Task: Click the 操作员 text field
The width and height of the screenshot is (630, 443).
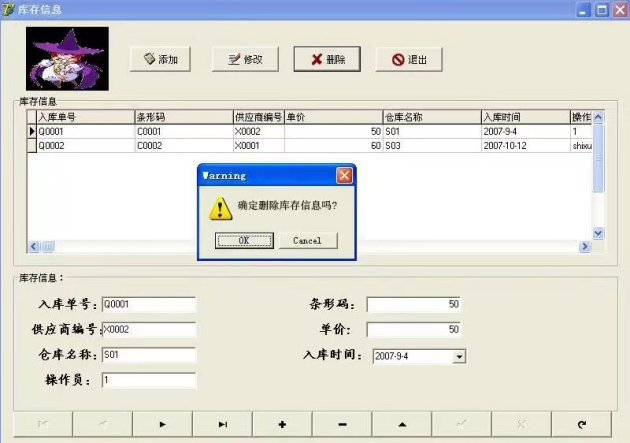Action: point(149,380)
